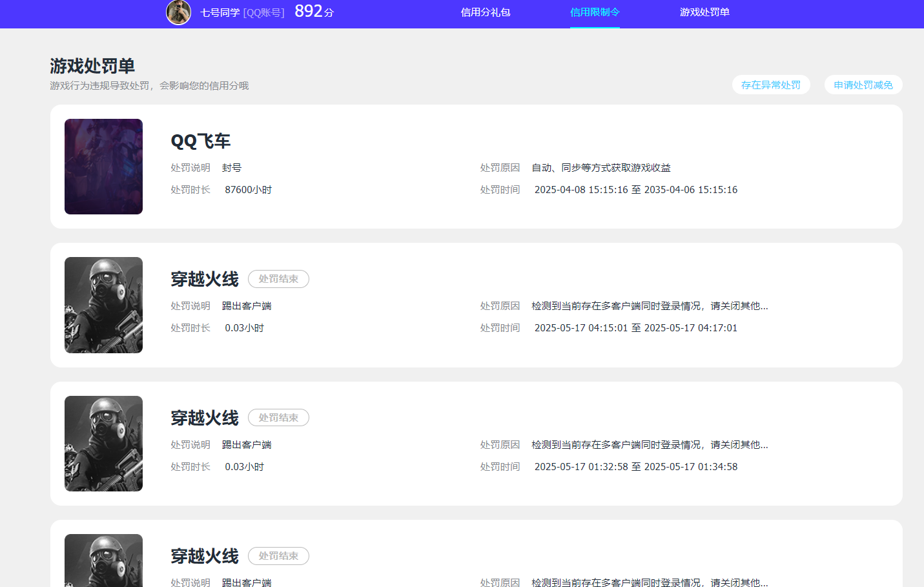Expand the truncated 处罚原因 text on first 穿越火线 record
This screenshot has height=587, width=924.
pyautogui.click(x=650, y=305)
